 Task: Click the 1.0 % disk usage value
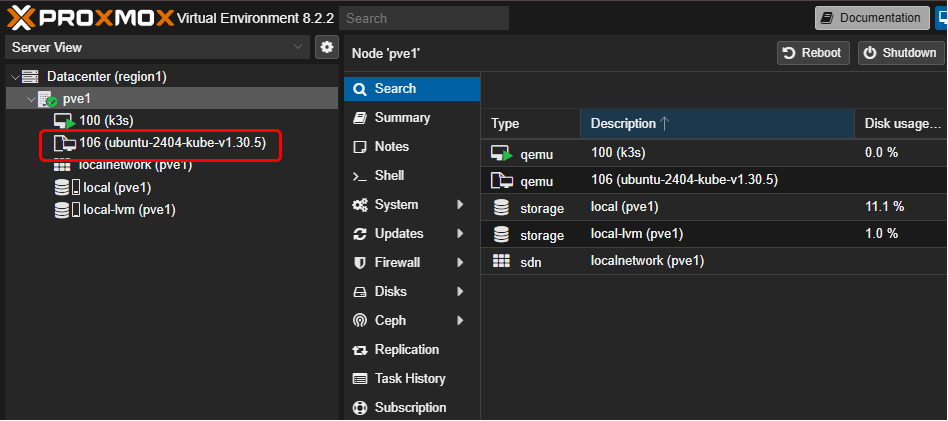pos(881,233)
